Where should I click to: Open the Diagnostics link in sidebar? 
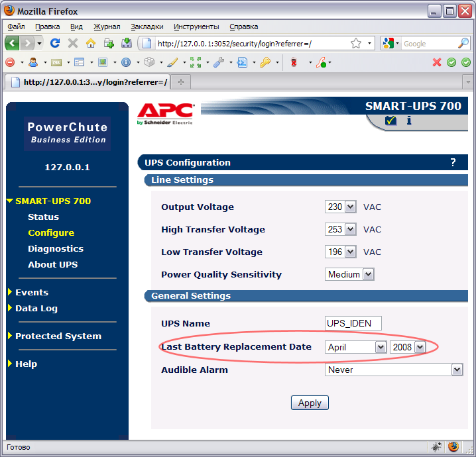coord(56,248)
